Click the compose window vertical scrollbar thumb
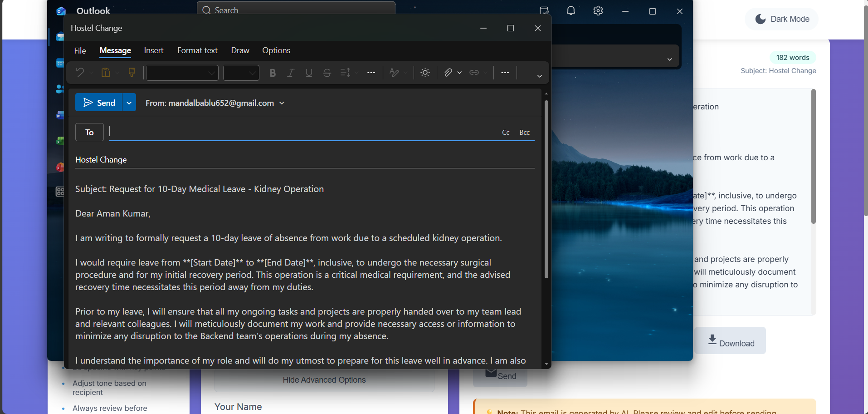This screenshot has width=868, height=414. coord(546,188)
